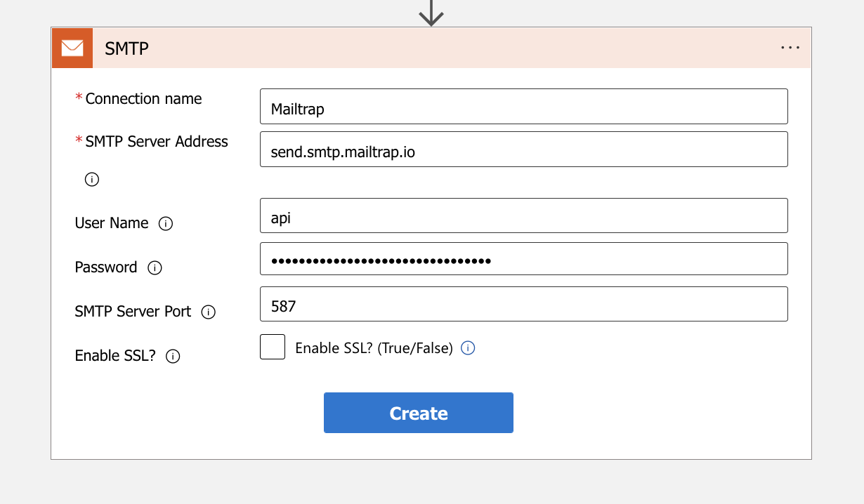This screenshot has width=864, height=504.
Task: Click the Connection name label
Action: pyautogui.click(x=143, y=99)
